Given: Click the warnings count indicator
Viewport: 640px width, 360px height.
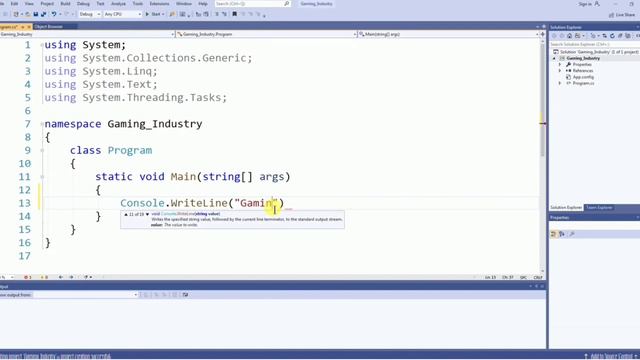Looking at the screenshot, I should pos(44,278).
